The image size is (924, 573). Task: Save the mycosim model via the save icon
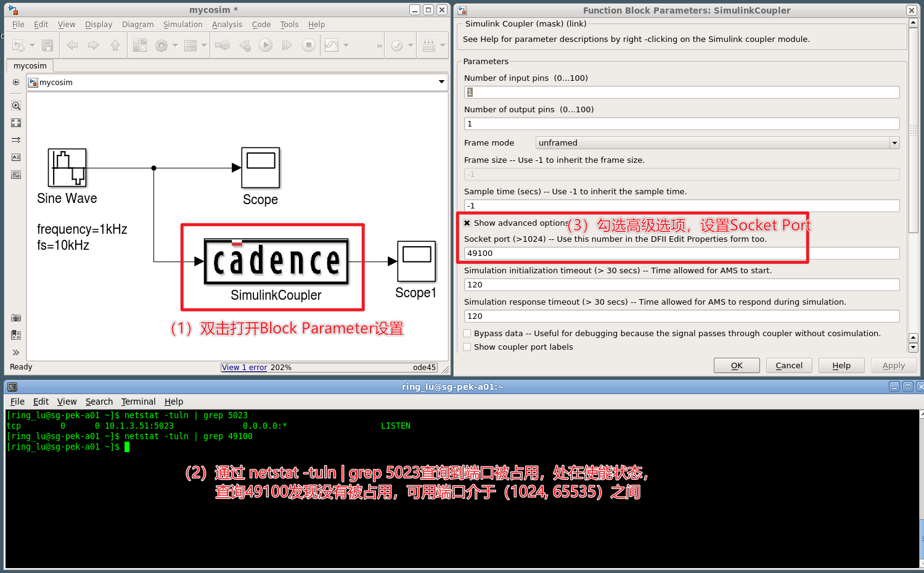click(x=47, y=44)
